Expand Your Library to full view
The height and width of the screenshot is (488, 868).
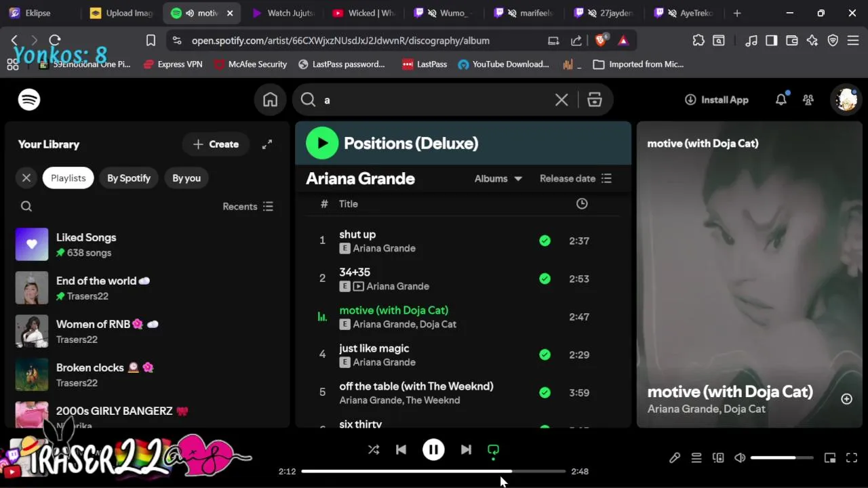point(267,144)
